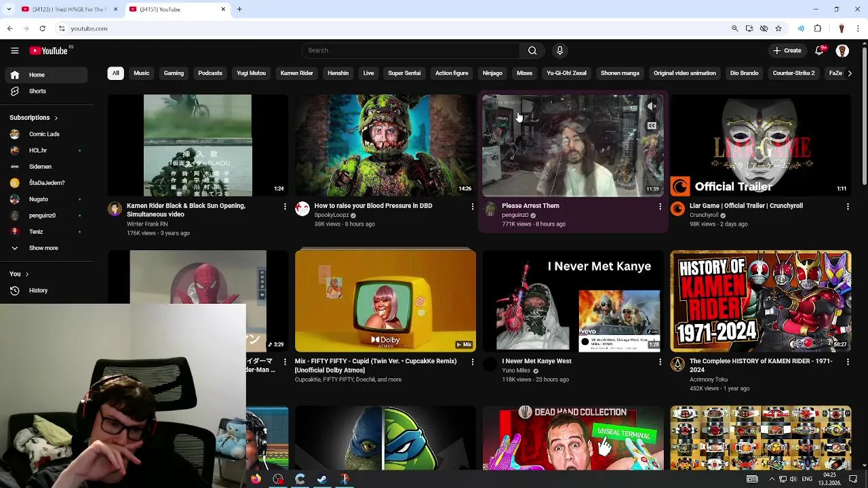This screenshot has height=488, width=868.
Task: Start voice search with the microphone
Action: (x=559, y=50)
